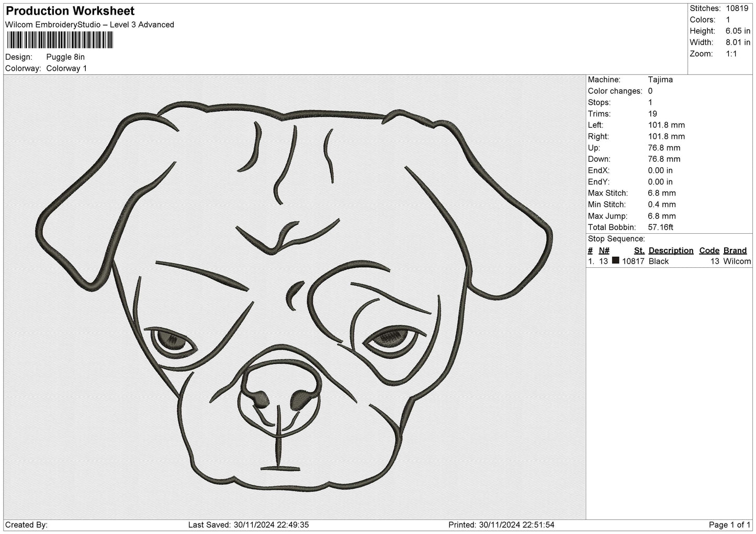756x534 pixels.
Task: Click the Total Bobbin value '57.16ft'
Action: tap(661, 228)
